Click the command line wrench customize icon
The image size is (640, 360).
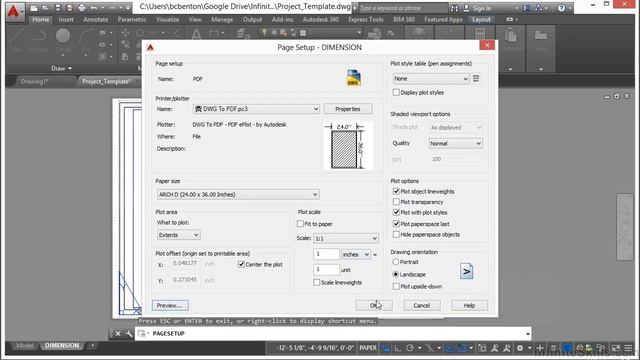129,333
